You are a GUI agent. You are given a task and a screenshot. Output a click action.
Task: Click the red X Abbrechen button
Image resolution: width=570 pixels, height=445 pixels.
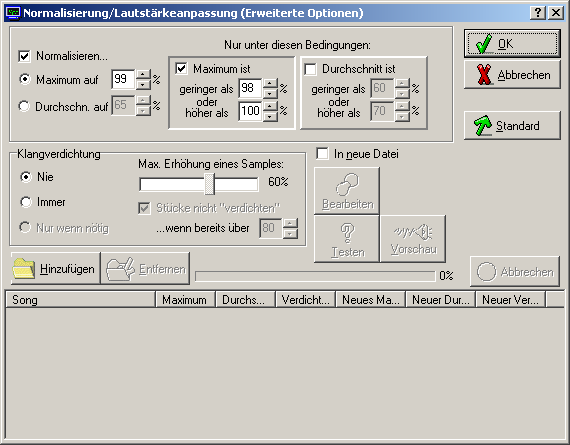512,75
